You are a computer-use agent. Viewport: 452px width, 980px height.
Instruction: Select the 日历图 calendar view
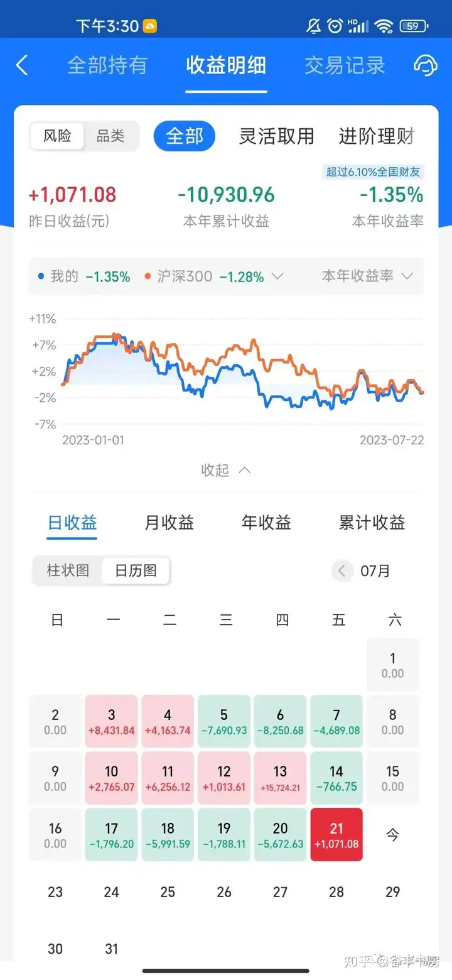(136, 571)
